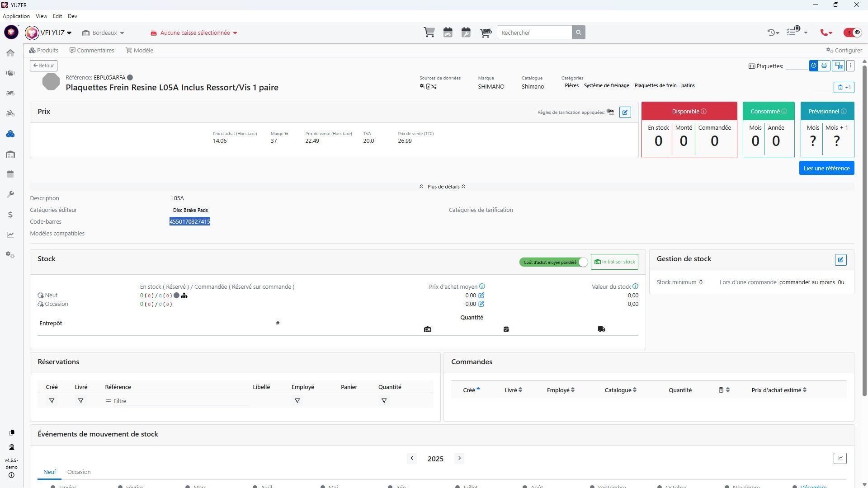The height and width of the screenshot is (488, 868).
Task: Open stock movement chart view icon
Action: pyautogui.click(x=840, y=458)
